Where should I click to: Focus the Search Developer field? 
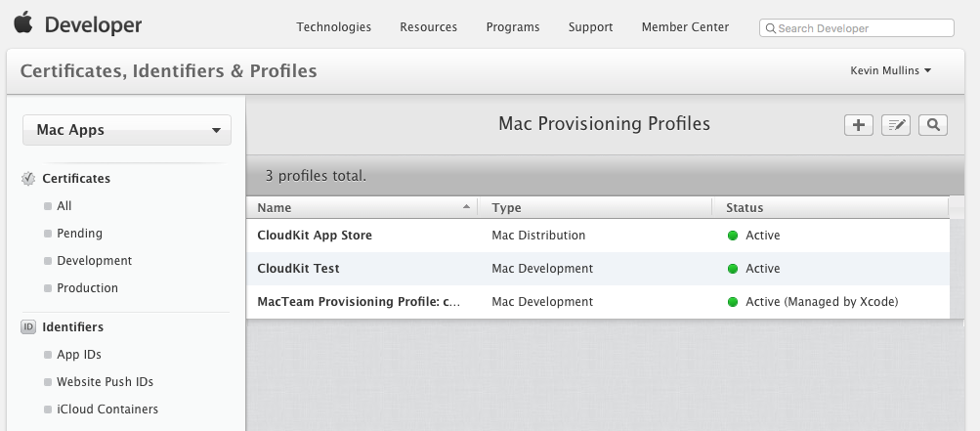(x=856, y=28)
